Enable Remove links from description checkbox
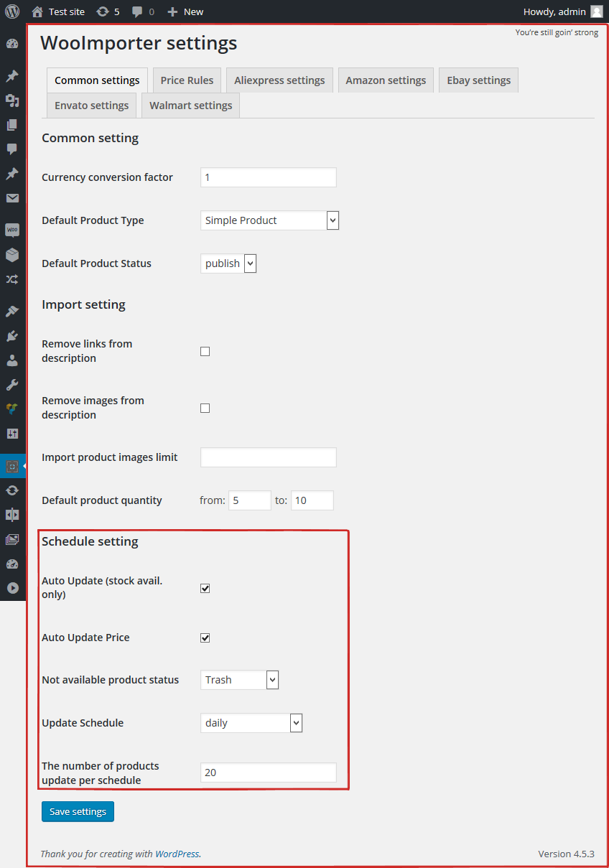609x868 pixels. point(205,351)
